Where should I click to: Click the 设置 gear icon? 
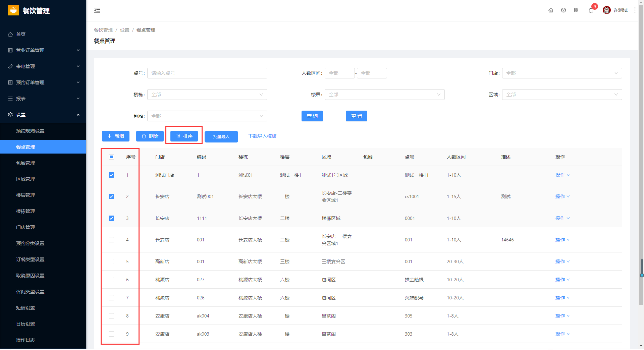(10, 115)
